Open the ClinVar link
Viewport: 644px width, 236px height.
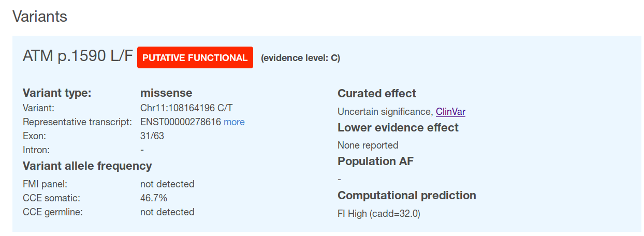450,111
